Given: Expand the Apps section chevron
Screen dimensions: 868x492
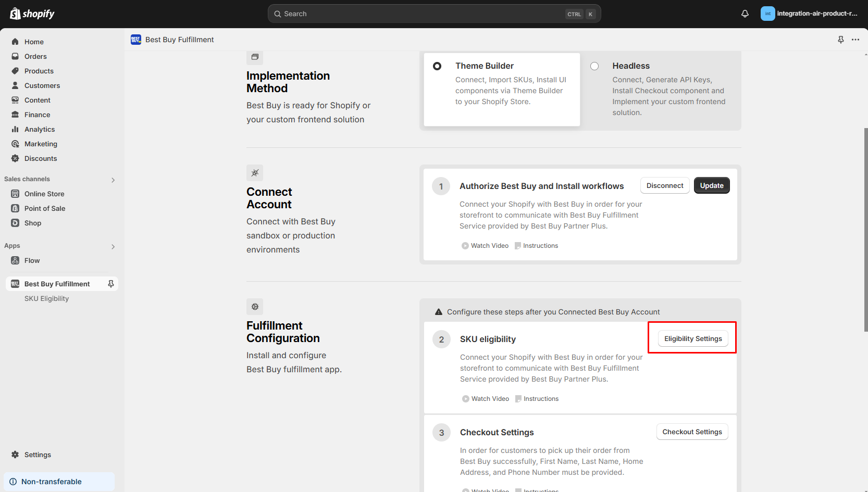Looking at the screenshot, I should (113, 247).
